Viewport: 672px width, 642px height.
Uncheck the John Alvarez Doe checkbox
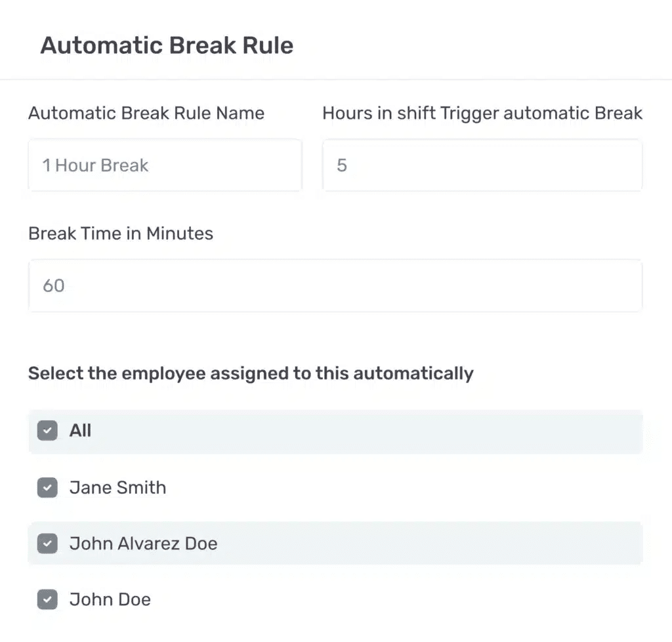[47, 544]
